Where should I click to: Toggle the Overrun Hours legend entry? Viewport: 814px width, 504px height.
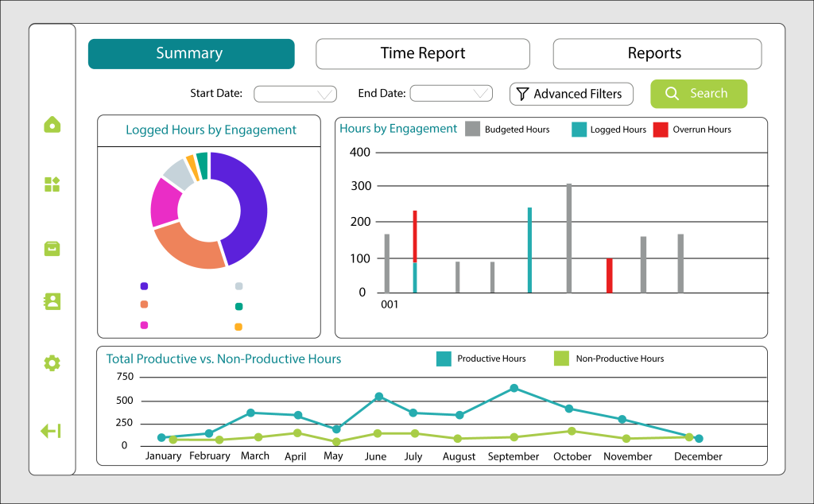(692, 130)
